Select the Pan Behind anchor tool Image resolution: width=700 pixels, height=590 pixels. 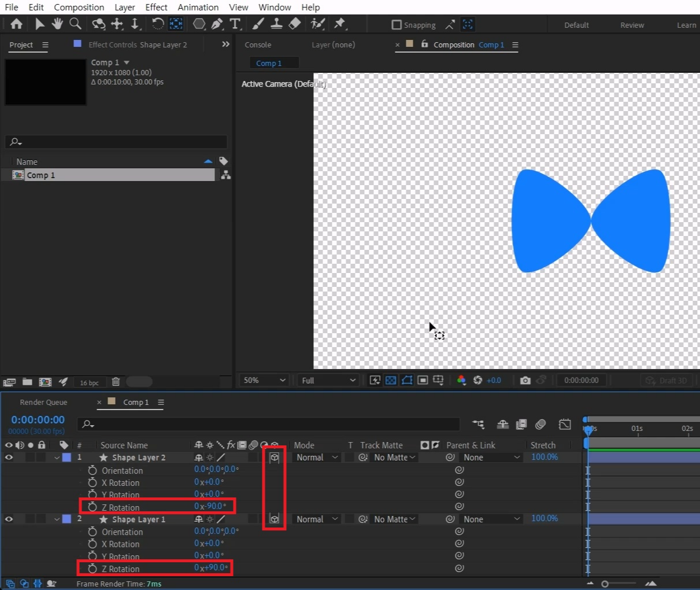click(176, 24)
